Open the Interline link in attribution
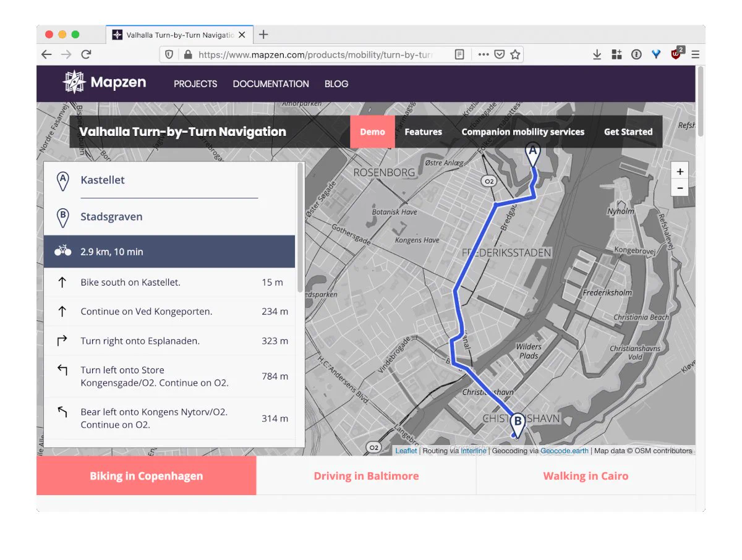742x560 pixels. [x=474, y=451]
